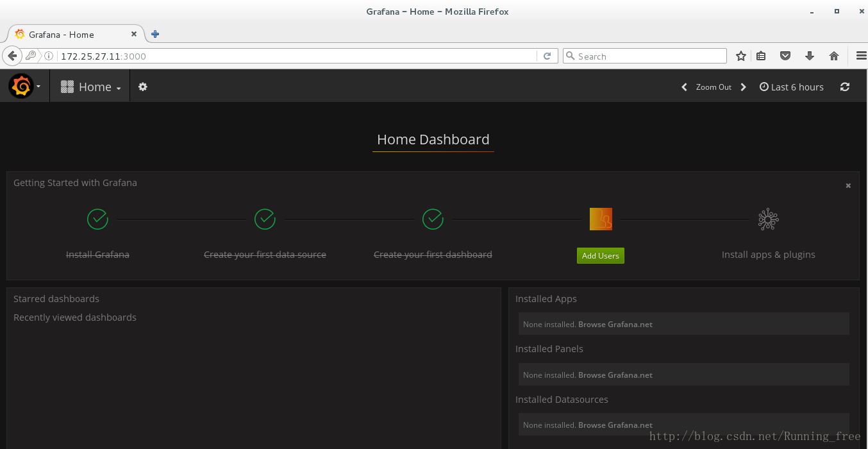Close the Getting Started panel
This screenshot has width=868, height=449.
[x=848, y=185]
